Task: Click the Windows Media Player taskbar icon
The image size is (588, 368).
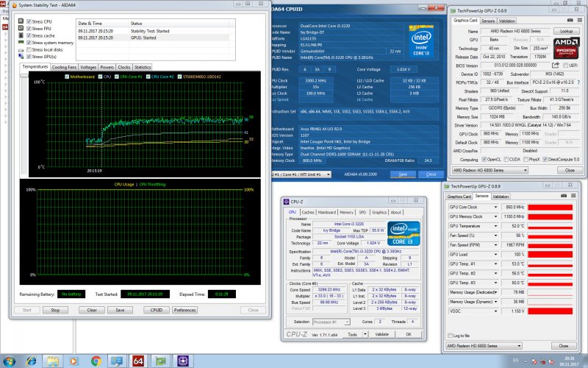Action: pos(75,361)
